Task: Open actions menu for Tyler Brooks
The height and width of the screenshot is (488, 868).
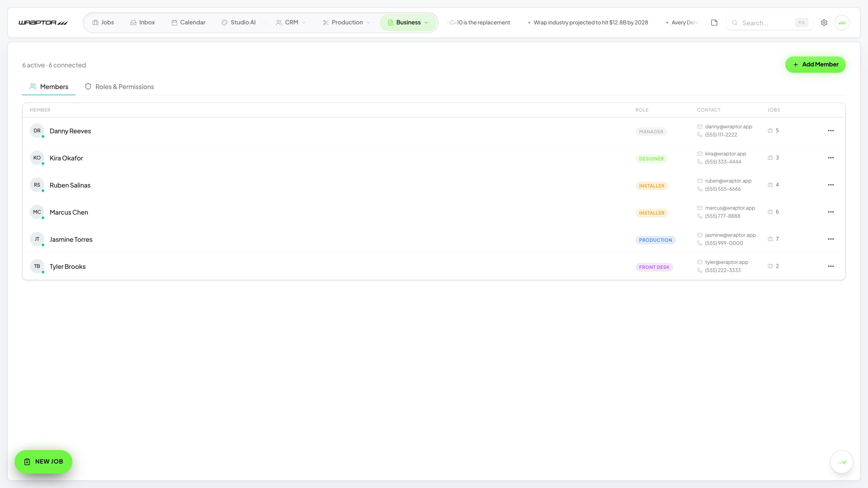Action: point(831,266)
